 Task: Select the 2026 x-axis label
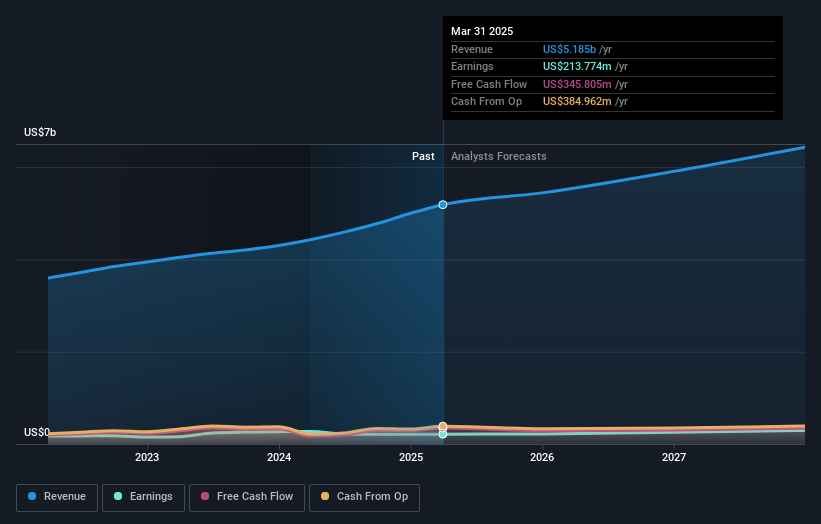(x=542, y=457)
